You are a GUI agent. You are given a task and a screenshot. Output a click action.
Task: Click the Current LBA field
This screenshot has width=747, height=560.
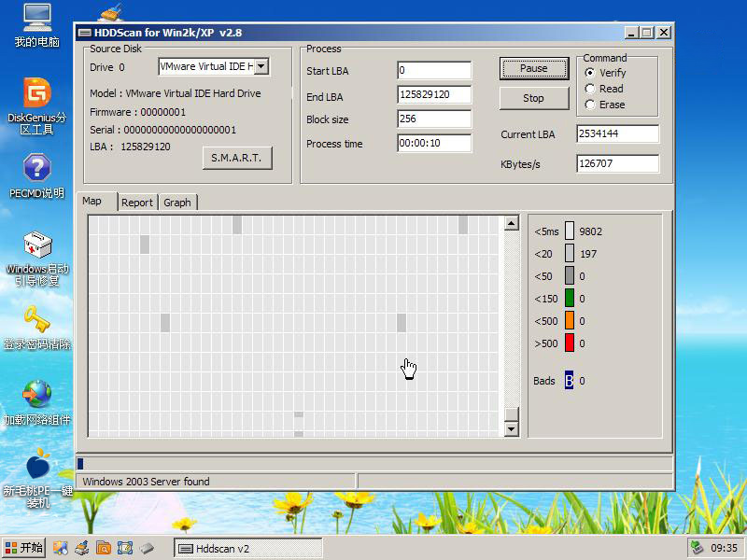pos(617,133)
